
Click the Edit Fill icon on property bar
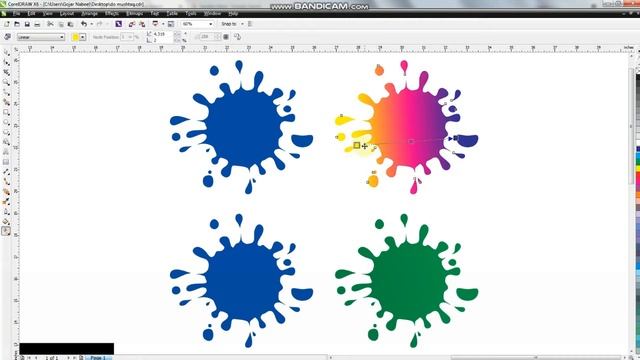click(7, 37)
